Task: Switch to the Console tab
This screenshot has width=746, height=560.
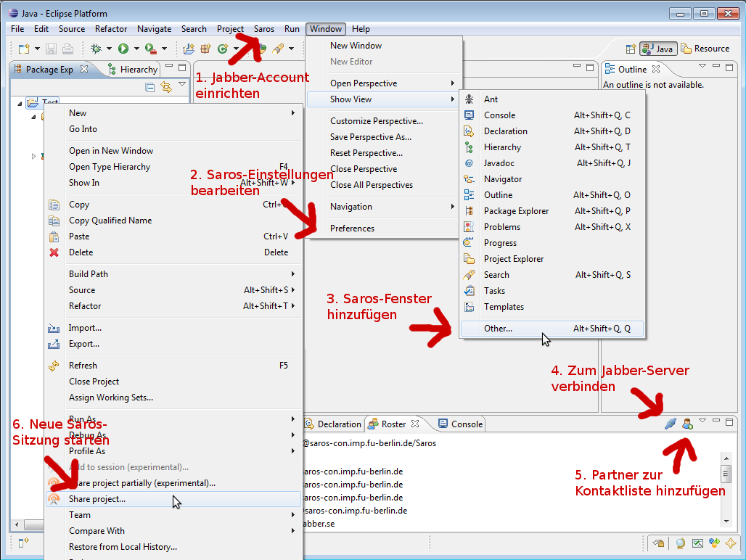Action: tap(460, 424)
